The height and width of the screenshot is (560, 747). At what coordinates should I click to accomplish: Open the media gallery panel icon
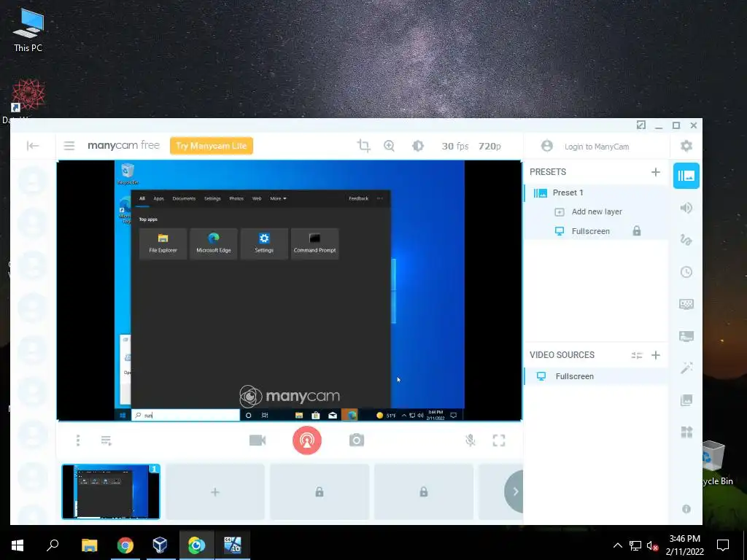(x=686, y=400)
